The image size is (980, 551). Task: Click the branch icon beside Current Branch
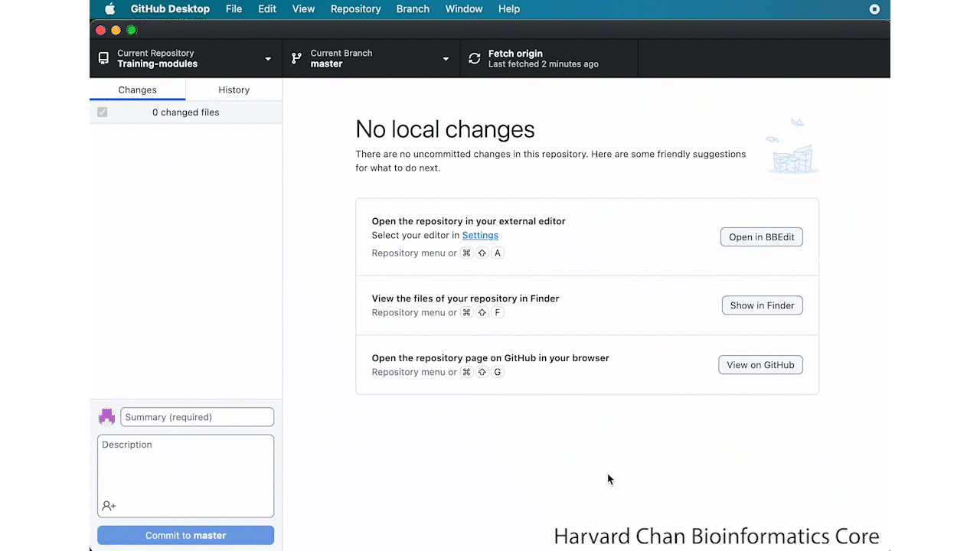point(296,59)
